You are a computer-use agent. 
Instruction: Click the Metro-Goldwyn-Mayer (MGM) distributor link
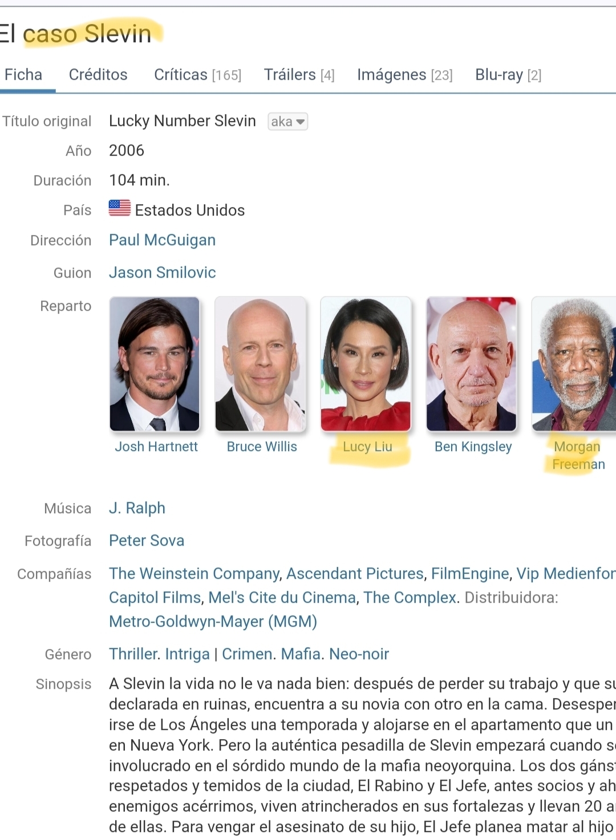213,622
